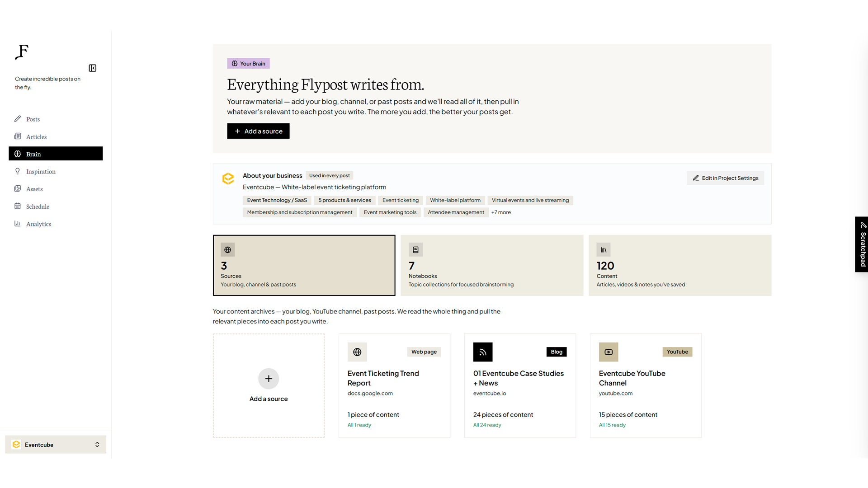This screenshot has width=868, height=488.
Task: Expand the Eventcube project switcher chevrons
Action: point(97,445)
